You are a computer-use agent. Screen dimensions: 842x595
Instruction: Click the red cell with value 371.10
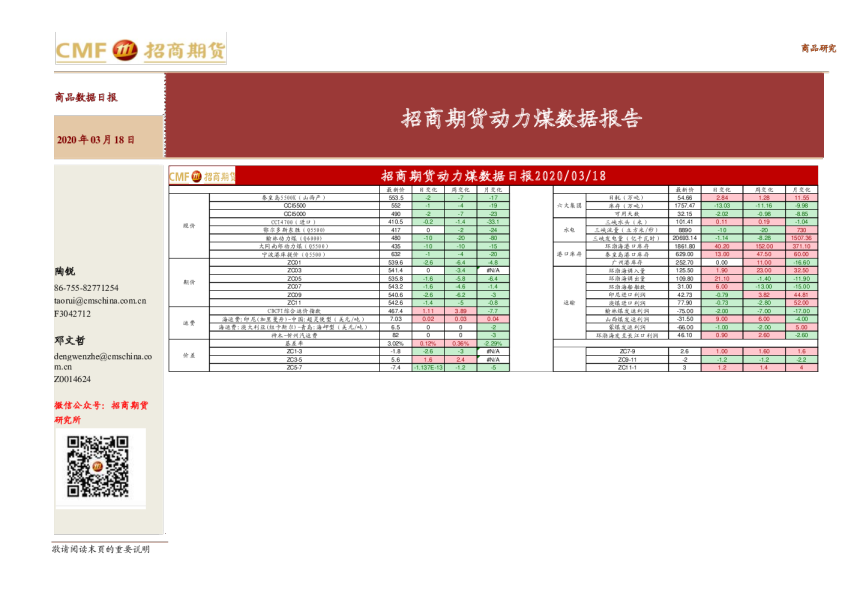pos(801,246)
